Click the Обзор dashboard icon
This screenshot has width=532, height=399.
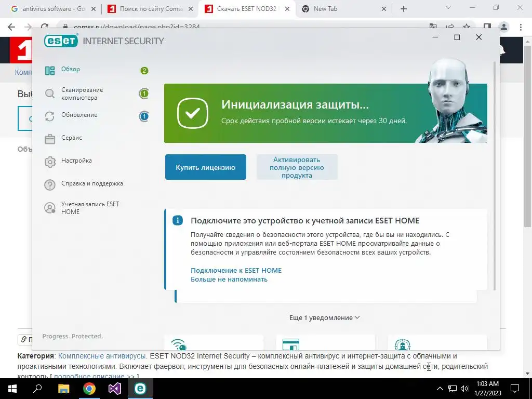(50, 71)
